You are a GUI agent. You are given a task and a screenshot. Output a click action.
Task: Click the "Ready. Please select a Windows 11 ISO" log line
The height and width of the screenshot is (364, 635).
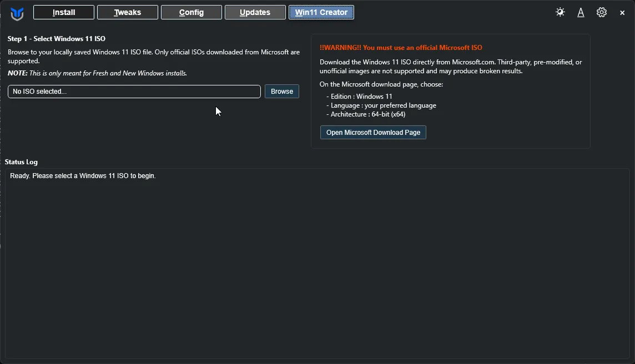83,176
